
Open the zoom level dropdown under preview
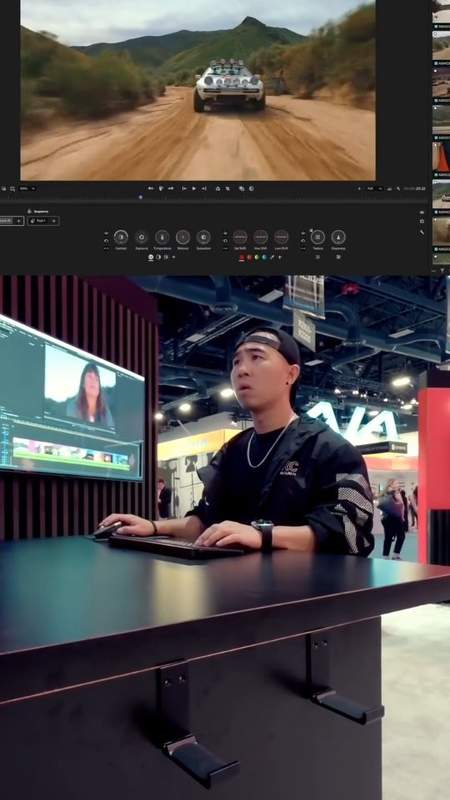click(x=27, y=188)
